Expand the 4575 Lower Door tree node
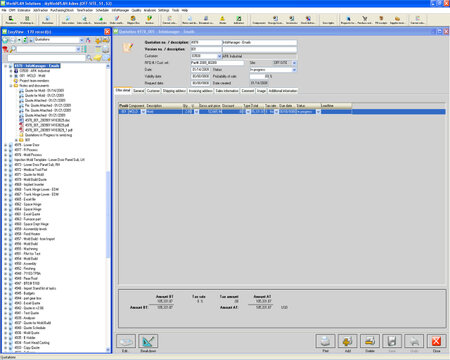The height and width of the screenshot is (360, 450). coord(6,145)
